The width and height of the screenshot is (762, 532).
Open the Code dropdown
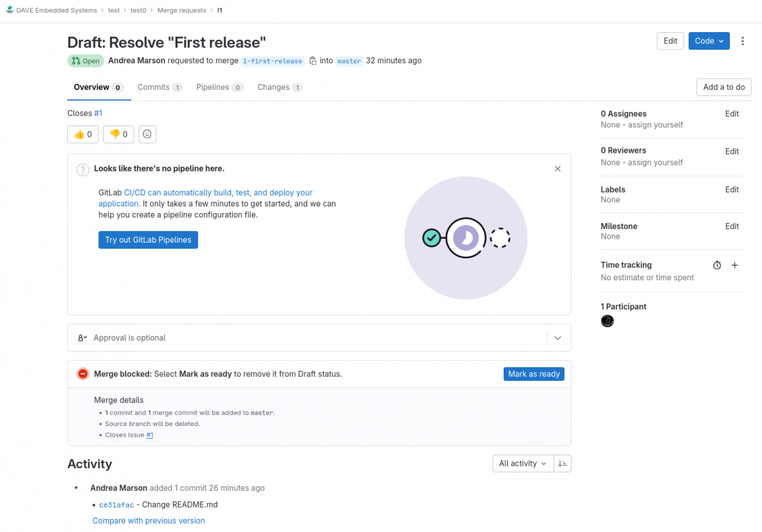tap(708, 41)
